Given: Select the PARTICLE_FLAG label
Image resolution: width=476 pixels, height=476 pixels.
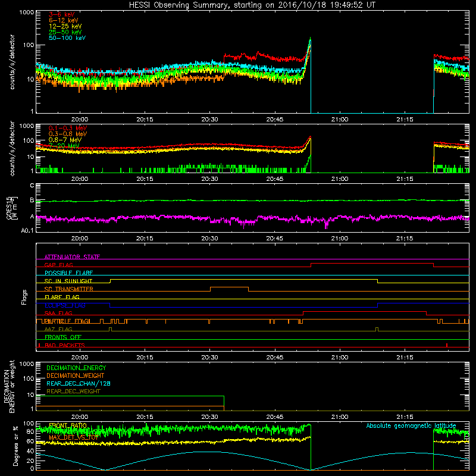Looking at the screenshot, I should tap(67, 321).
